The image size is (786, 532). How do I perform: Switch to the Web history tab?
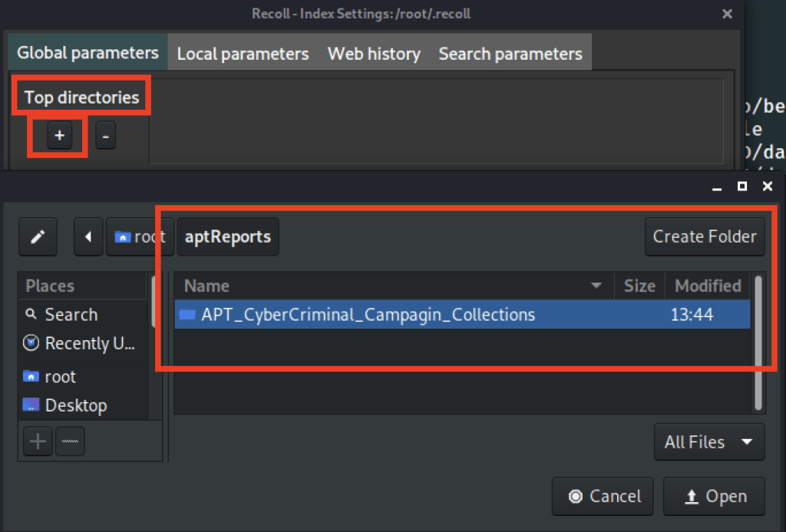coord(374,54)
